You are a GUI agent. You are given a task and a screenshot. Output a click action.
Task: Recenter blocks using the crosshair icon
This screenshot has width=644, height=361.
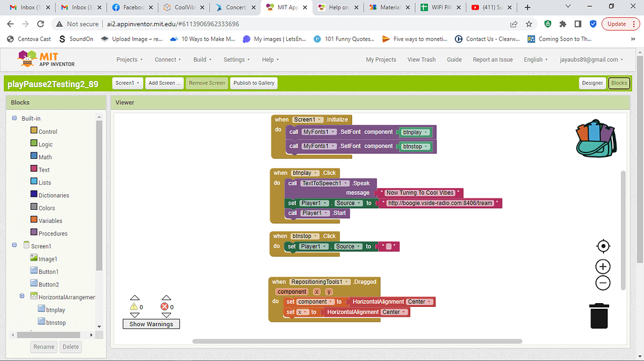point(602,246)
